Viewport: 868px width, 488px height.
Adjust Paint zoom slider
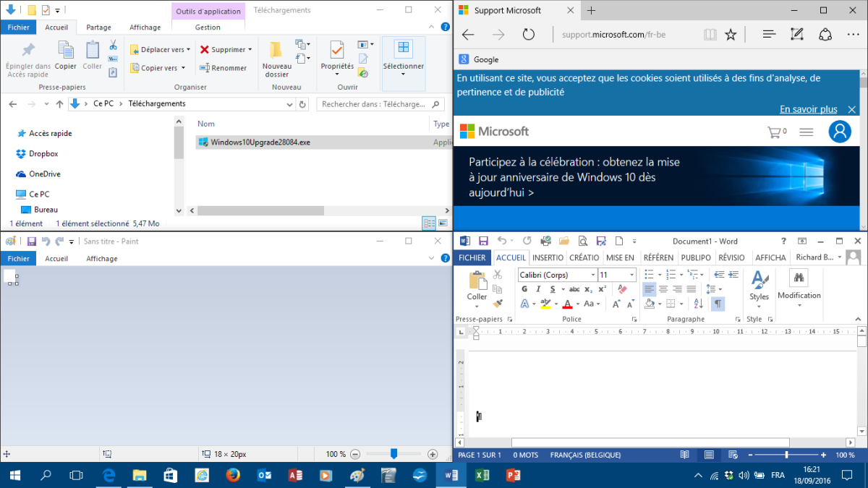393,454
